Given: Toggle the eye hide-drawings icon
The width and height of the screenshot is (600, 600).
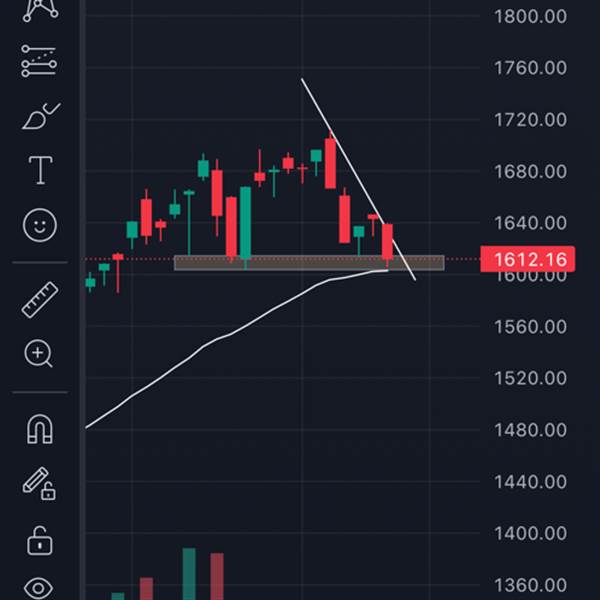Looking at the screenshot, I should click(x=39, y=589).
